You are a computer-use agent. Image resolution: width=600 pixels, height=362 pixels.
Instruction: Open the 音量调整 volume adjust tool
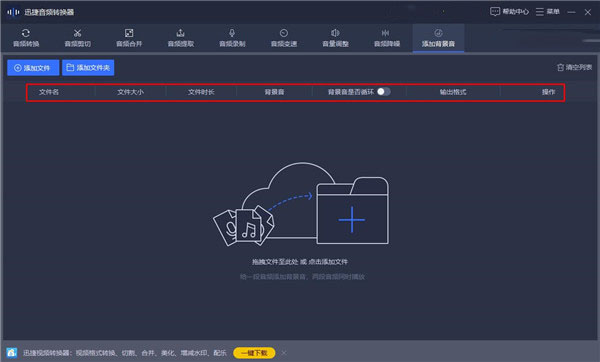[x=335, y=38]
